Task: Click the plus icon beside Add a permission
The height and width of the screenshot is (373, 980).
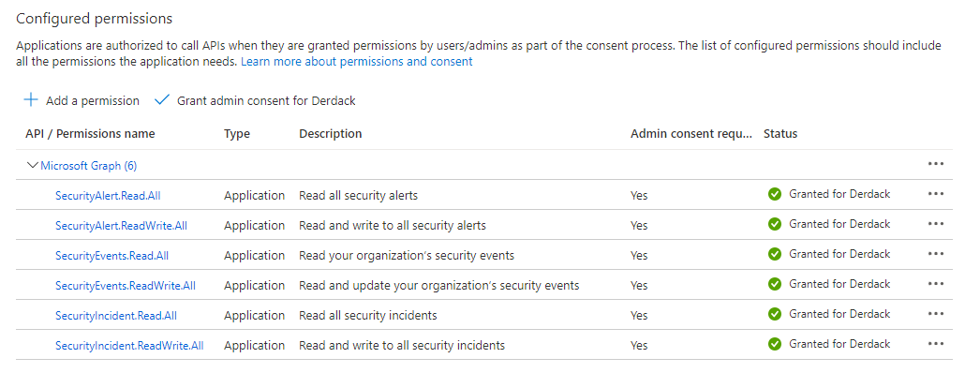Action: [x=31, y=100]
